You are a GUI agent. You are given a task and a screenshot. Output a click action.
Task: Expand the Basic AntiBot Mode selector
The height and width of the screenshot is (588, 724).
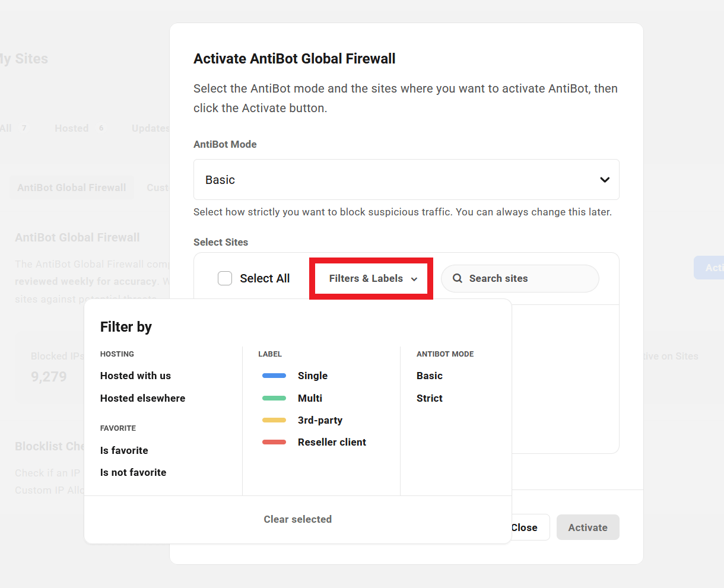coord(406,180)
